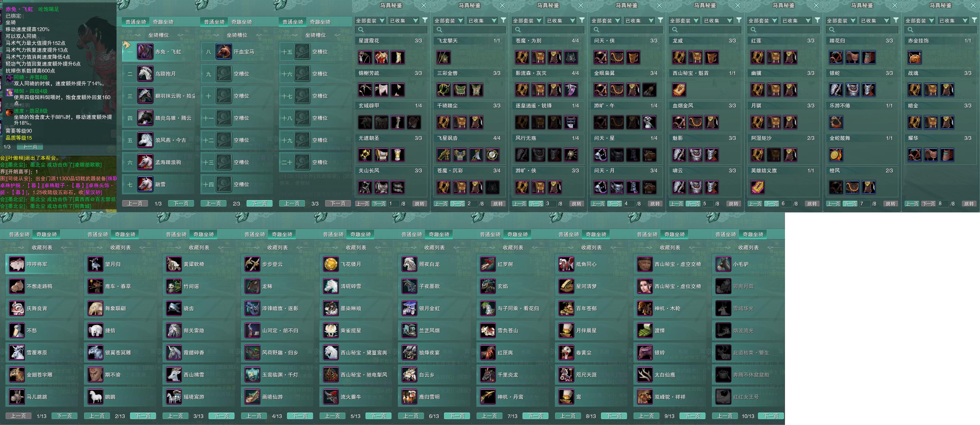The image size is (980, 425).
Task: Click the 飞龙攀天 set gear icon
Action: point(444,57)
